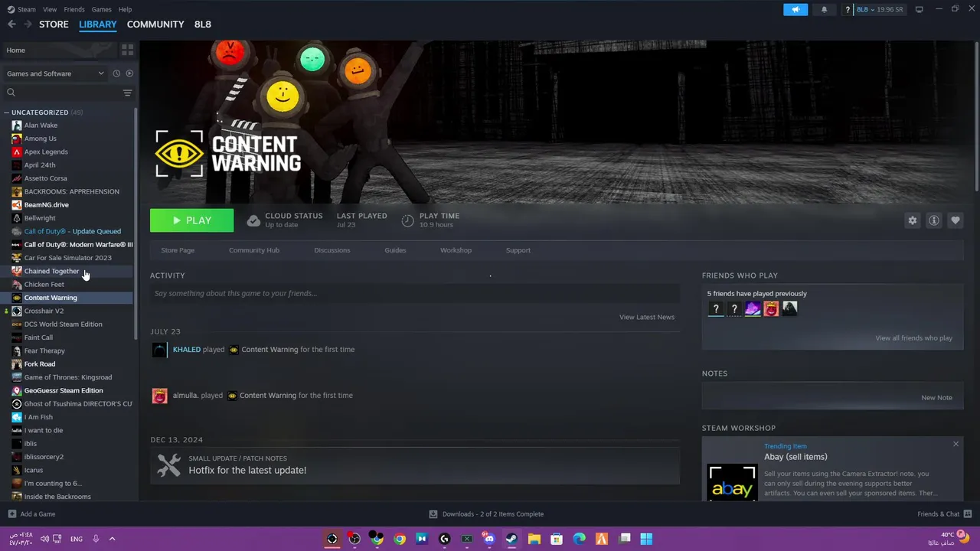Open File Explorer from the taskbar
980x551 pixels.
534,539
